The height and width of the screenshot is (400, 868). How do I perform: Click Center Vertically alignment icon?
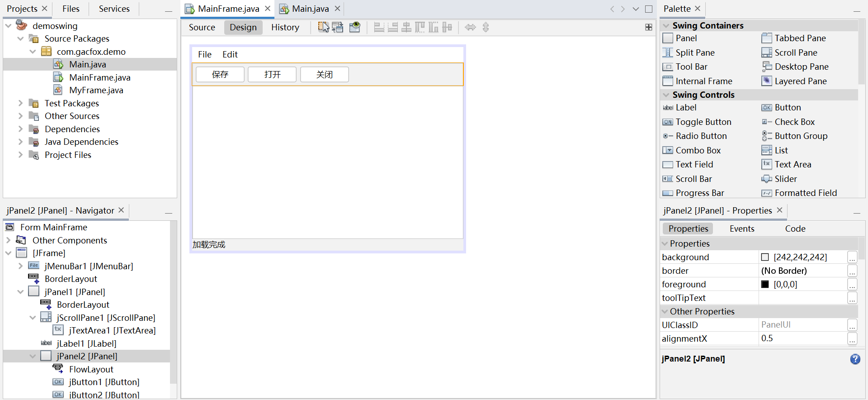(x=447, y=27)
